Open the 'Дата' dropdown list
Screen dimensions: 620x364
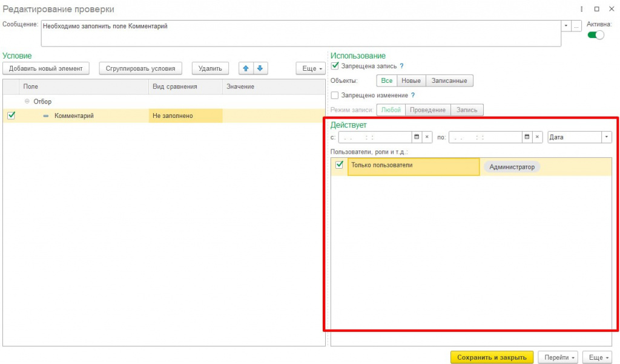point(607,137)
